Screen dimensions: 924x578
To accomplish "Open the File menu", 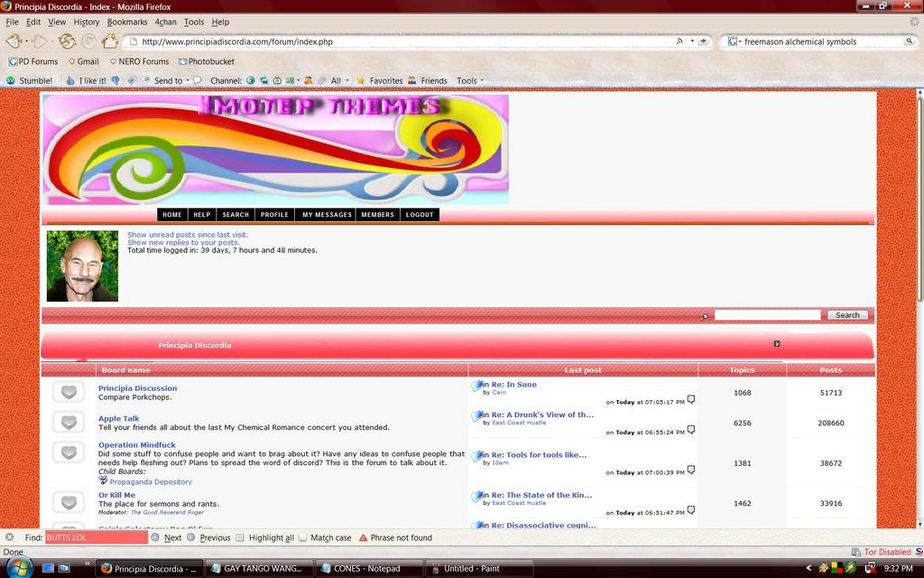I will 12,22.
